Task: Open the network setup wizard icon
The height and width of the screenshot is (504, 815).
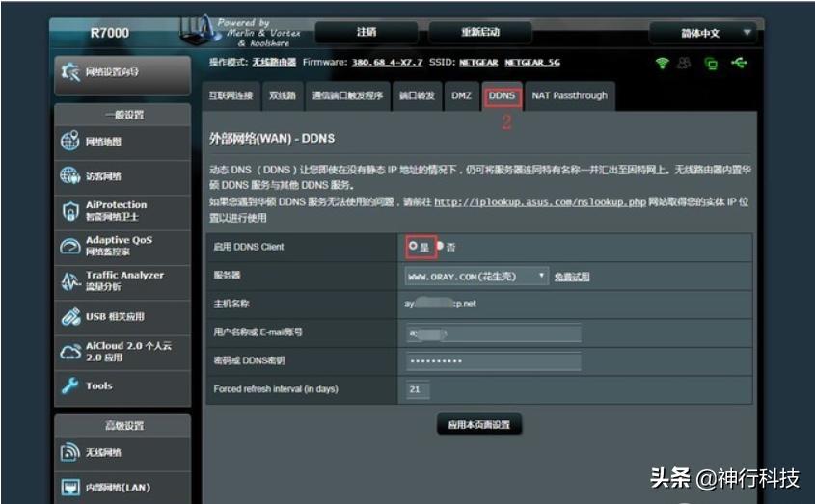Action: tap(69, 72)
